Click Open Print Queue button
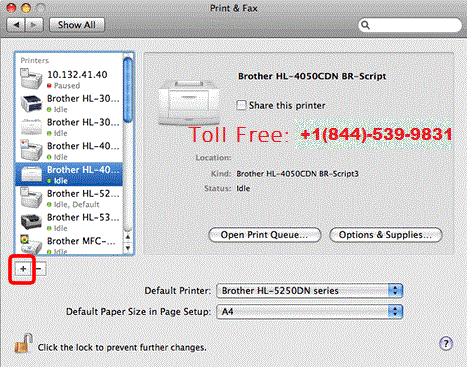Viewport: 467px width, 367px height. coord(265,235)
